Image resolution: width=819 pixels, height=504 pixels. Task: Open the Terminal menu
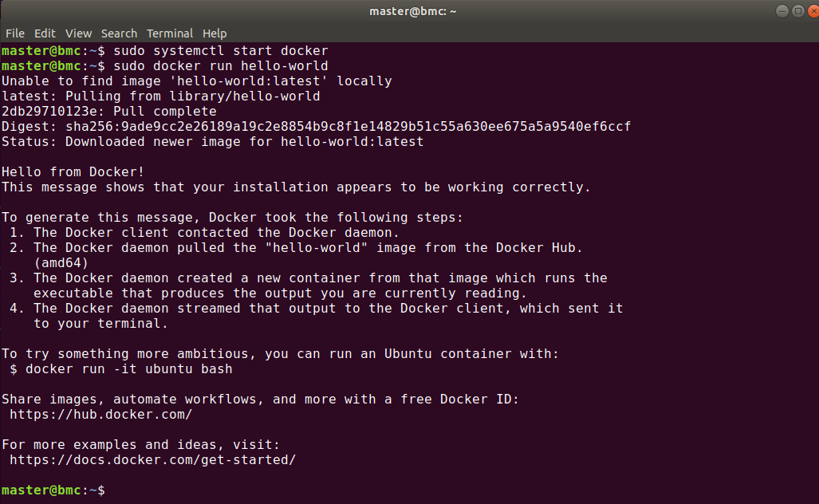(169, 33)
